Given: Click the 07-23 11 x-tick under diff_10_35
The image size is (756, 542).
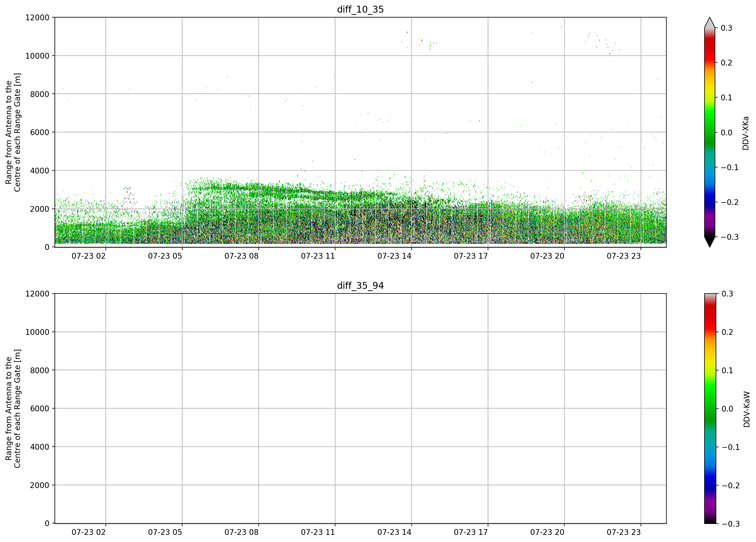Looking at the screenshot, I should tap(318, 256).
